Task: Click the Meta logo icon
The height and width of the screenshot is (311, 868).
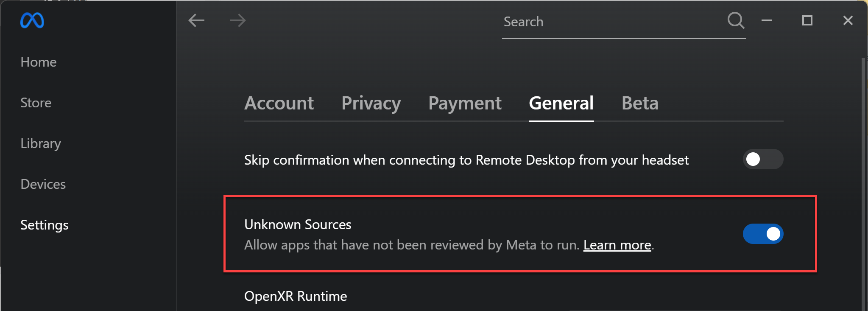Action: click(32, 20)
